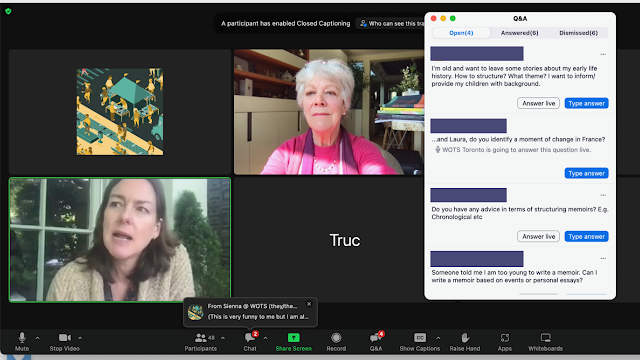Switch to the Answered(6) tab

pyautogui.click(x=520, y=33)
